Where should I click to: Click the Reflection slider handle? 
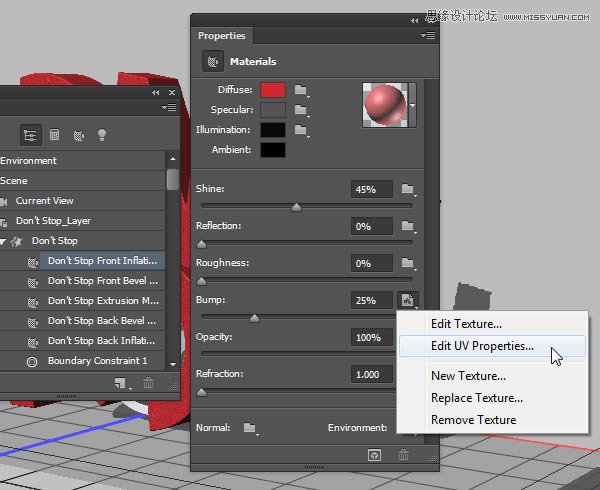click(201, 244)
